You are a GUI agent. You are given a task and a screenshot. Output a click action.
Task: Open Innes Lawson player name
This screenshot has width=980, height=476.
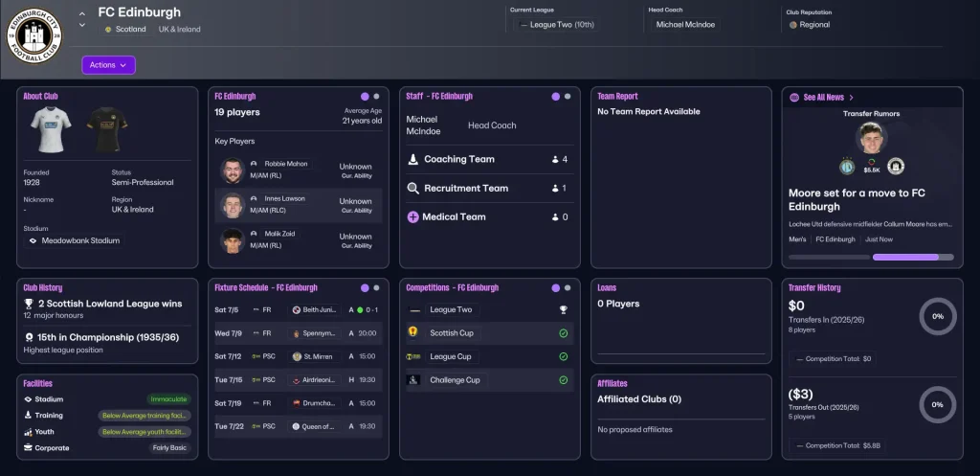(284, 199)
